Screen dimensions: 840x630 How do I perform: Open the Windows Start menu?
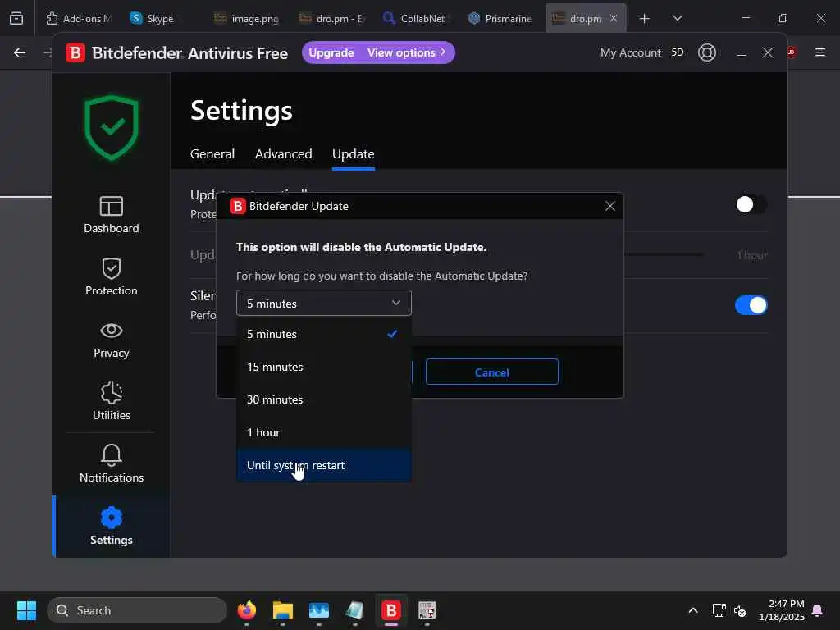(x=26, y=610)
